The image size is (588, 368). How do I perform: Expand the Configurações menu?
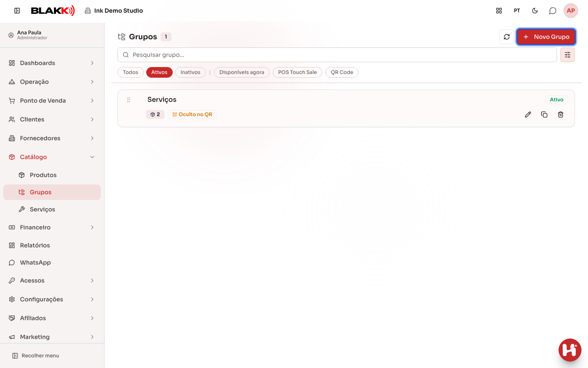coord(52,299)
